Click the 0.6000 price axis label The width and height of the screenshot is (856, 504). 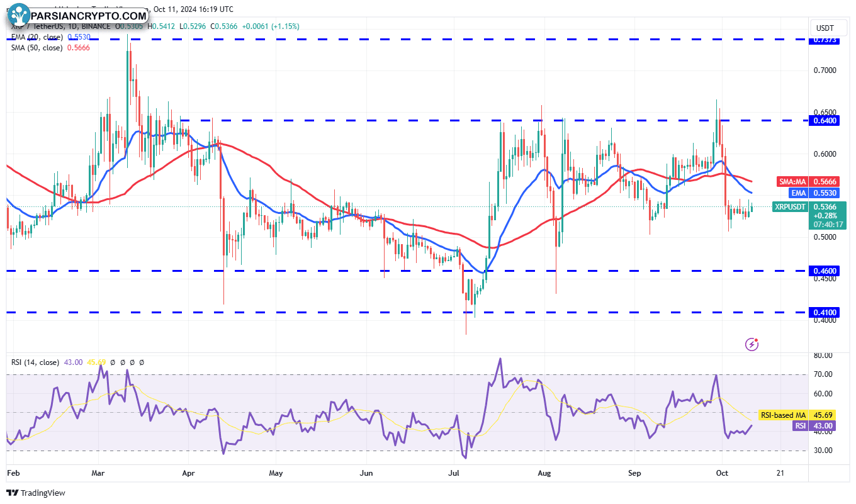click(x=825, y=154)
